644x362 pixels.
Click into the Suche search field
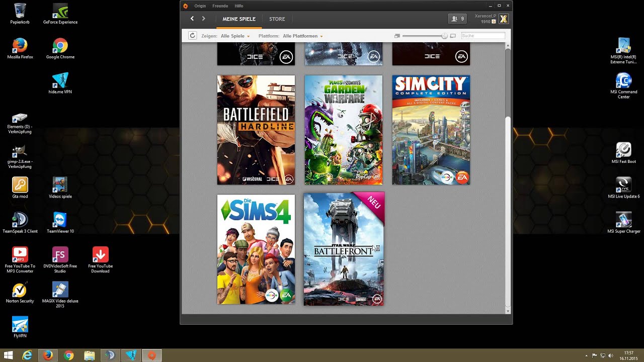(x=482, y=36)
